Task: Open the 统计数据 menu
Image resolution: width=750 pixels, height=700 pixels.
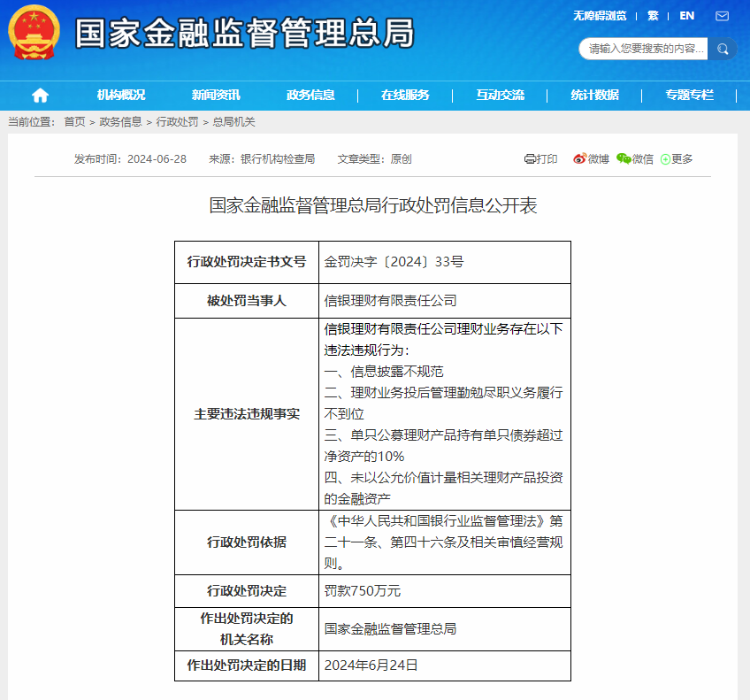Action: (594, 96)
